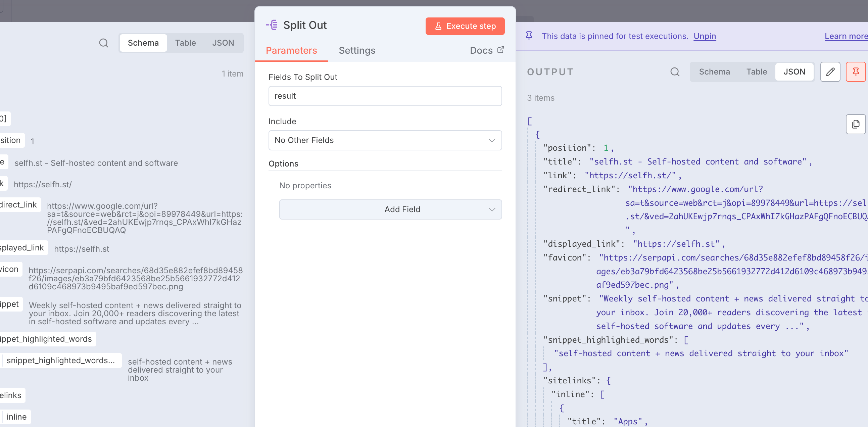Switch output view to Table
Viewport: 868px width, 427px height.
click(757, 72)
